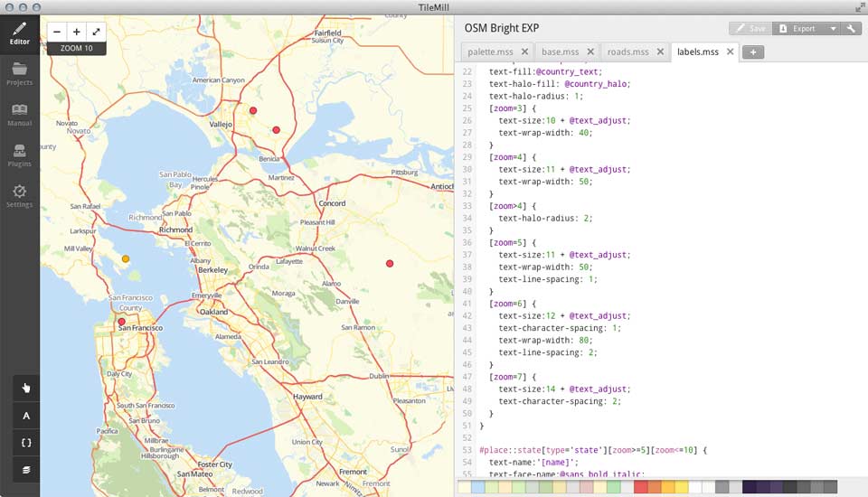Click the upper red marker north of Vallejo
The height and width of the screenshot is (497, 868).
(253, 110)
